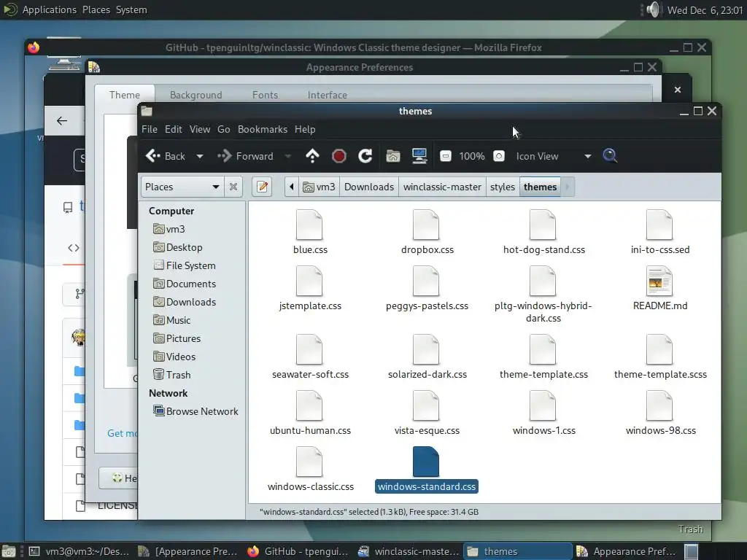The height and width of the screenshot is (560, 747).
Task: Click the red Stop loading icon
Action: 338,156
